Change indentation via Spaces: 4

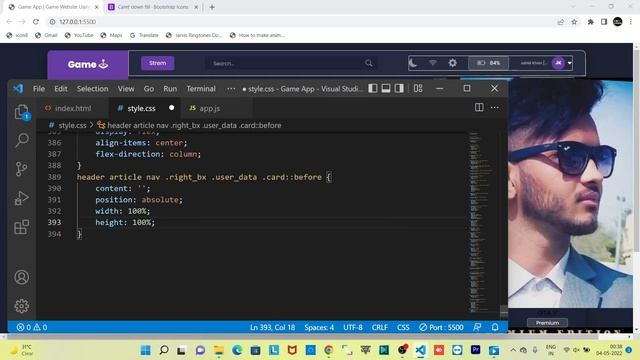click(x=319, y=327)
